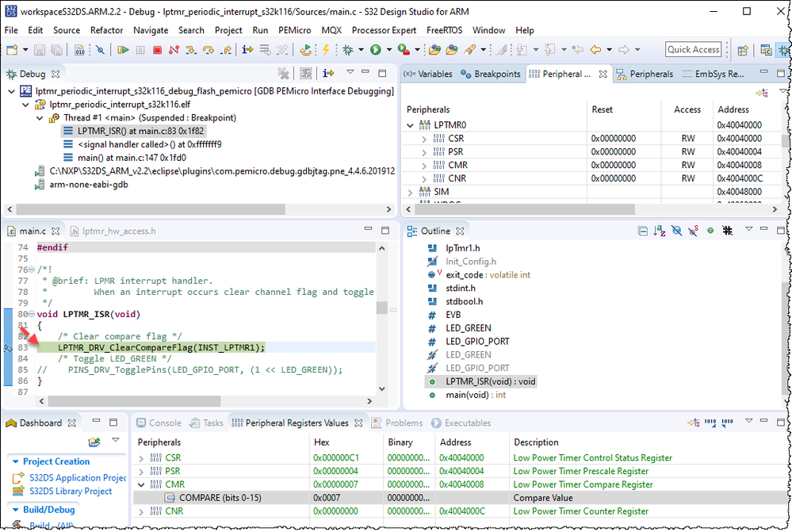Toggle Hide Fields filter in Outline

[677, 231]
